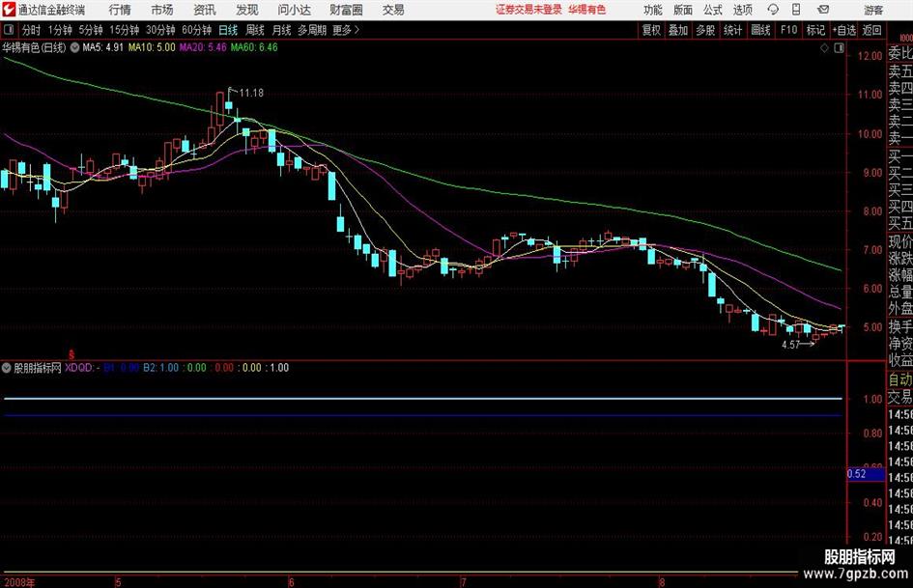Screen dimensions: 913x588
Task: Open the 选项 menu
Action: coord(742,10)
